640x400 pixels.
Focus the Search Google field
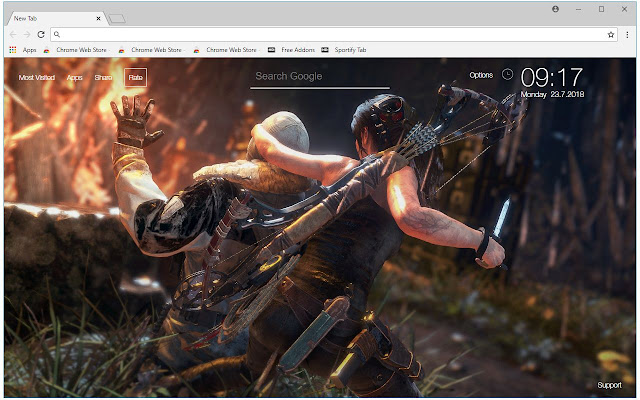pyautogui.click(x=320, y=77)
